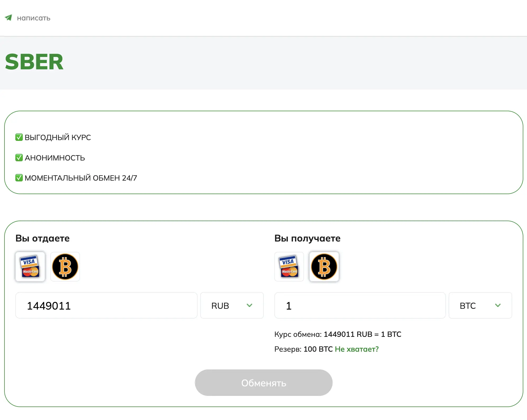Click the Telegram paper plane icon
527x420 pixels.
point(8,18)
